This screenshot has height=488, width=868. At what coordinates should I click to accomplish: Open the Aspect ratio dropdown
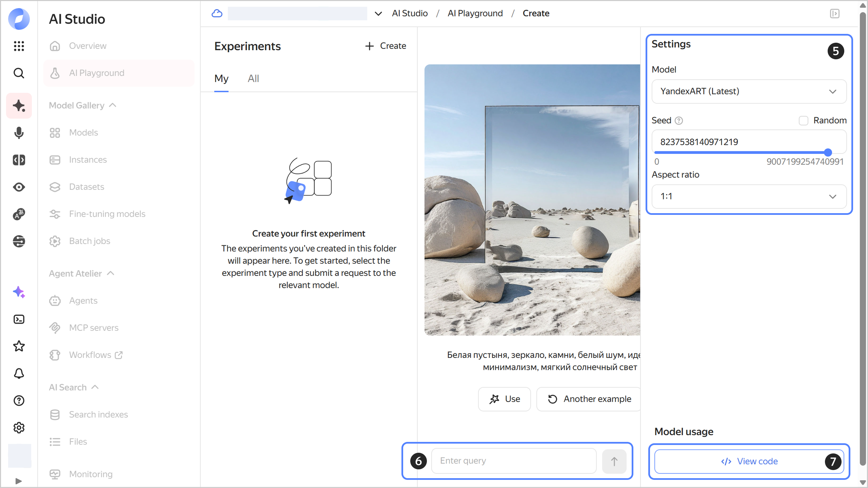pyautogui.click(x=749, y=197)
